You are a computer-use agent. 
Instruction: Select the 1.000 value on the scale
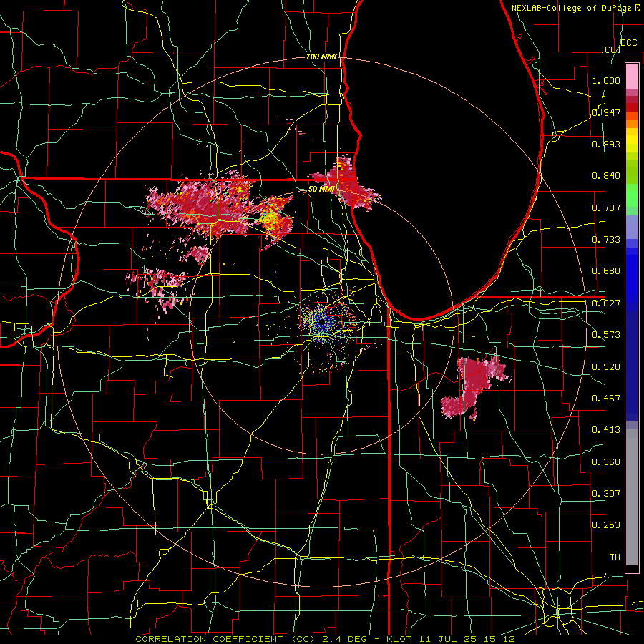(x=606, y=80)
